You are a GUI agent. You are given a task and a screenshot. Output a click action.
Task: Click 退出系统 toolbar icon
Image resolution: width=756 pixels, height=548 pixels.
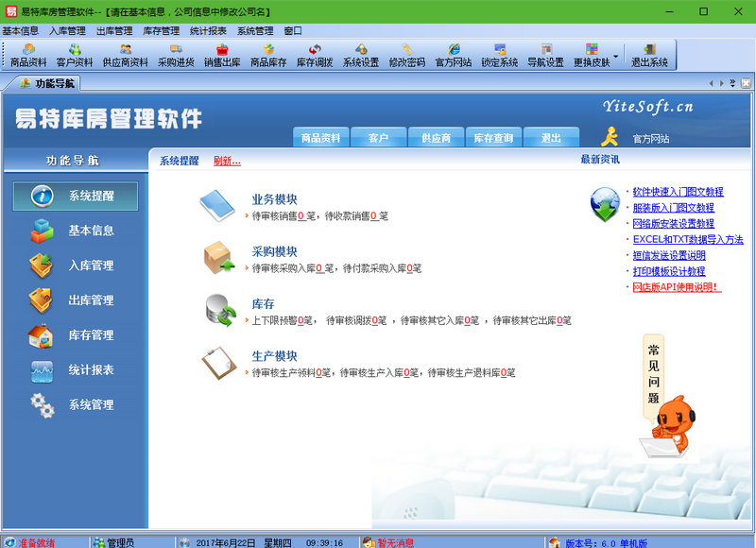[649, 56]
